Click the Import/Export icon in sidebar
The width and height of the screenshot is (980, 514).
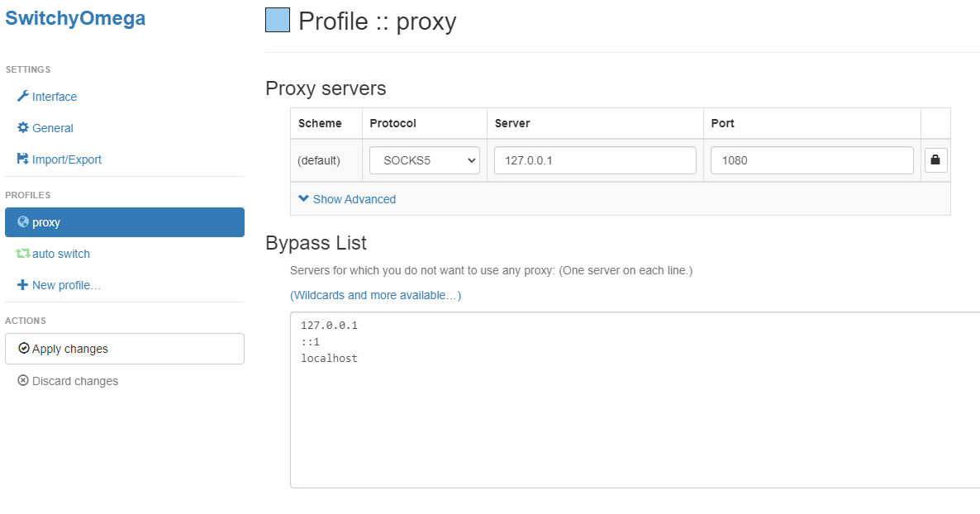pyautogui.click(x=25, y=159)
